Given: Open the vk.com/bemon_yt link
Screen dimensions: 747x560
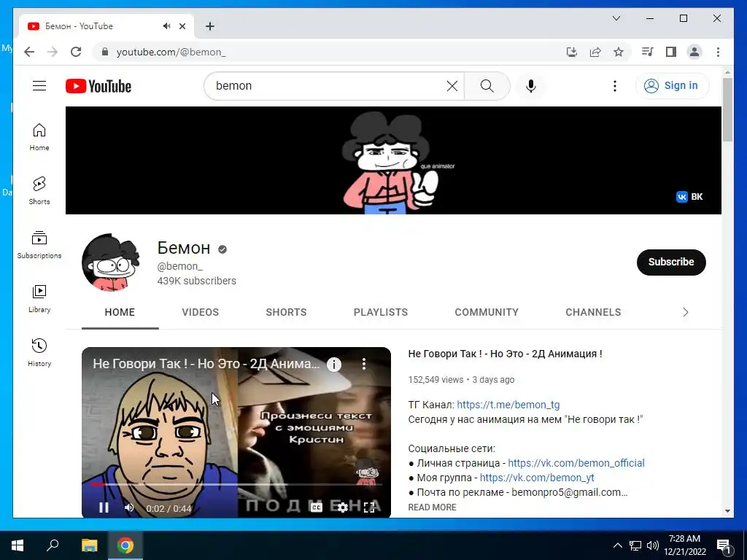Looking at the screenshot, I should (537, 478).
